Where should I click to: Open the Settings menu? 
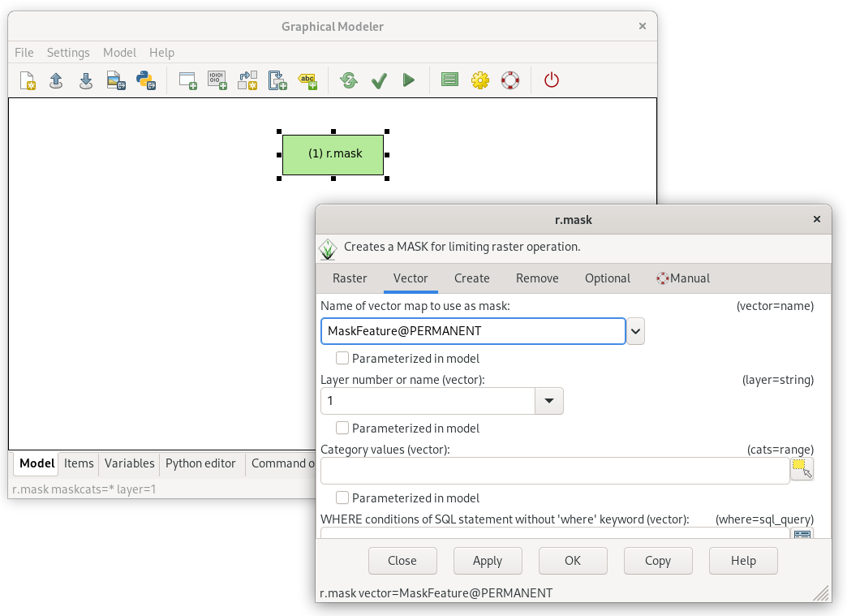[68, 53]
